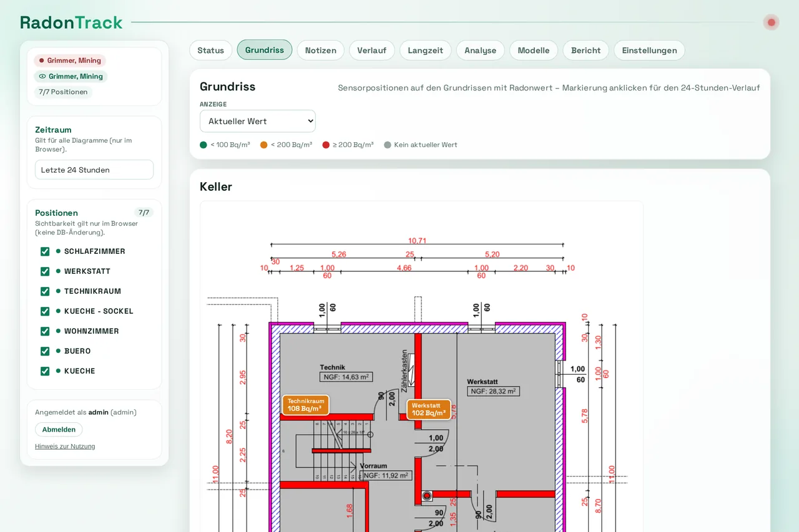Click the red ≥ 200 Bq/m³ legend dot
The image size is (799, 532).
326,145
